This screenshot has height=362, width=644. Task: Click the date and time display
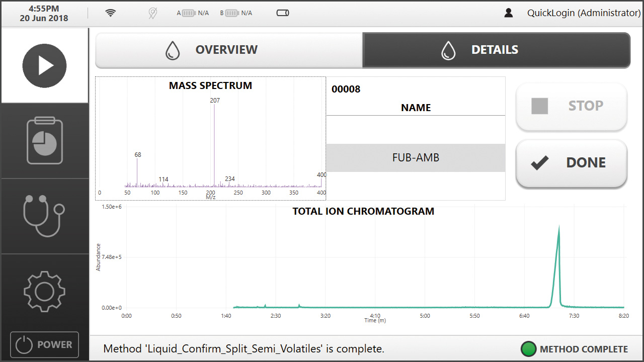point(44,14)
